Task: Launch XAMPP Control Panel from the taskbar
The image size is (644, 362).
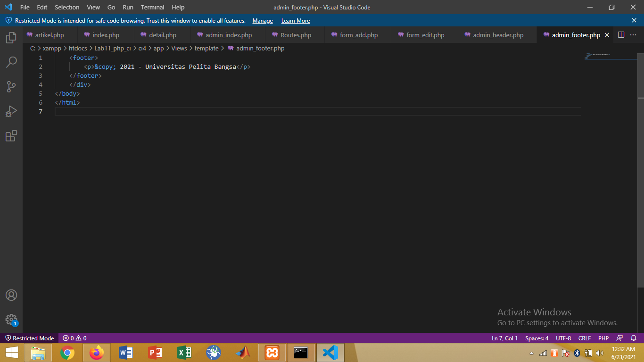Action: click(272, 352)
